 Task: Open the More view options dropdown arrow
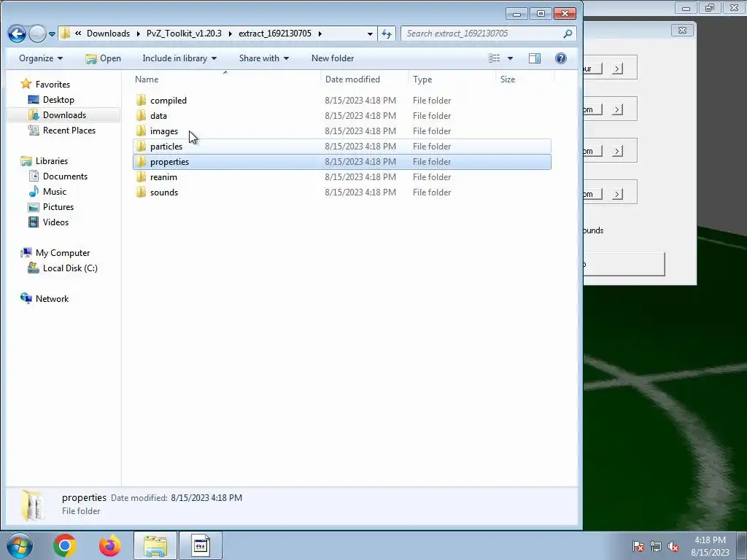(x=510, y=58)
